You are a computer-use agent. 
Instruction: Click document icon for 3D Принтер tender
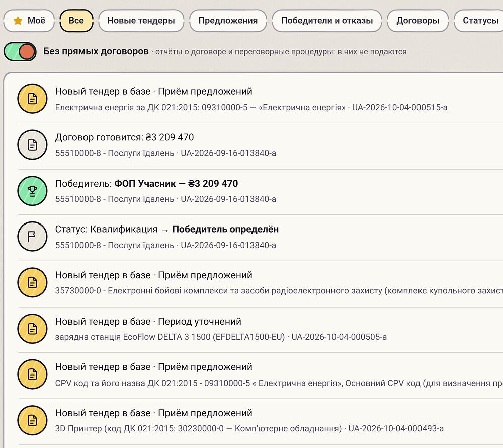click(32, 421)
